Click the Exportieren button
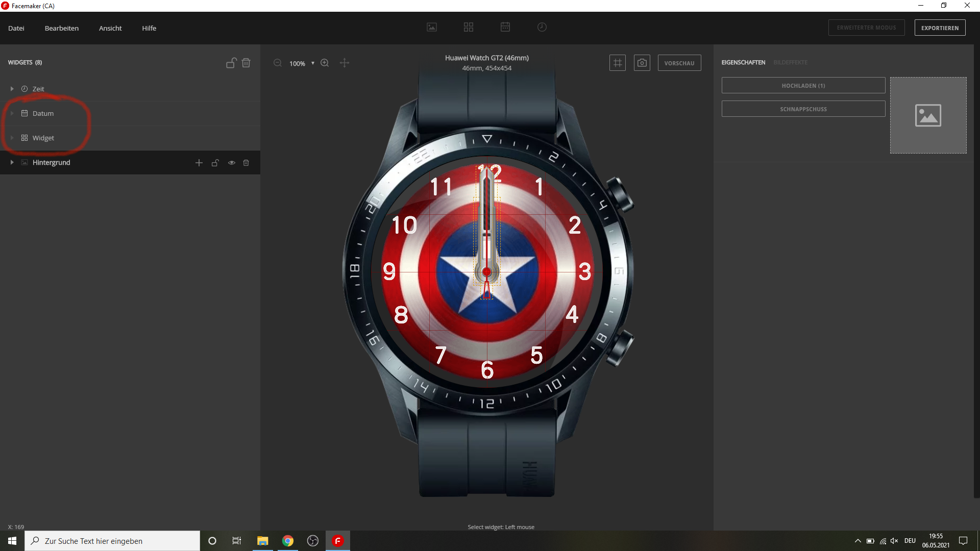The width and height of the screenshot is (980, 551). [x=940, y=28]
